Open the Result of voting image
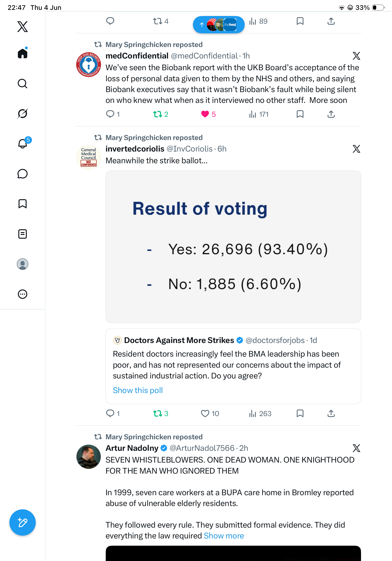392x561 pixels. pyautogui.click(x=233, y=246)
